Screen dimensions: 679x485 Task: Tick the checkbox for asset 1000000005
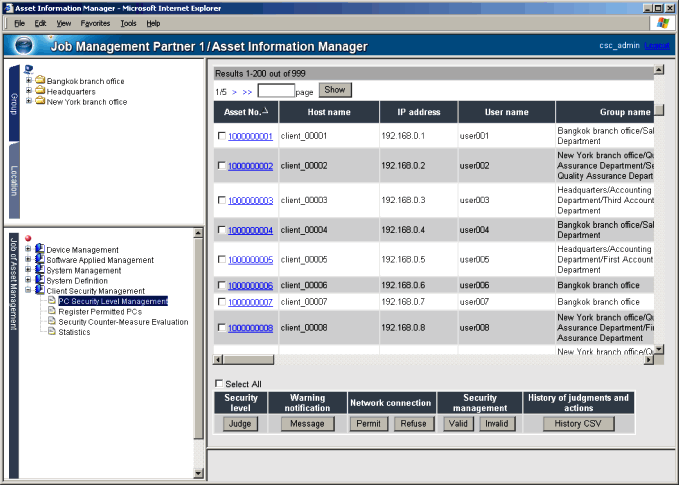pos(221,260)
